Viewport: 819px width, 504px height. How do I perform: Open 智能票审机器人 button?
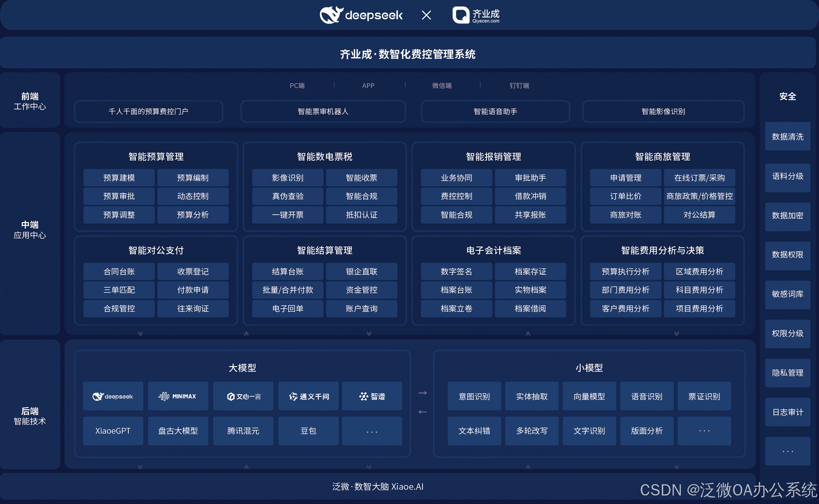pos(323,111)
